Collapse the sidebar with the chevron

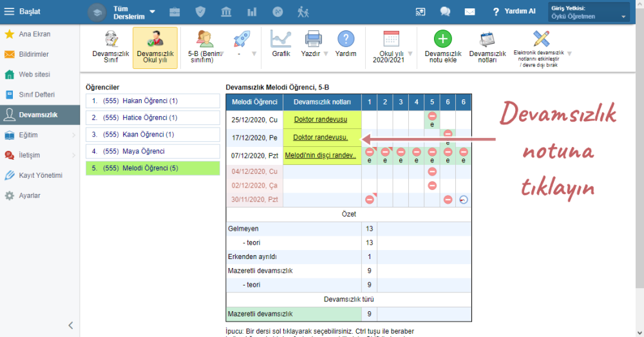tap(71, 325)
